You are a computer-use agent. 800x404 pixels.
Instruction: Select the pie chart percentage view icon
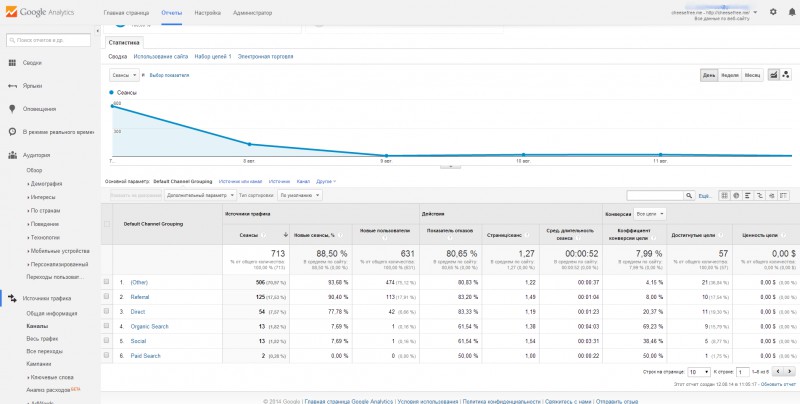tap(736, 195)
